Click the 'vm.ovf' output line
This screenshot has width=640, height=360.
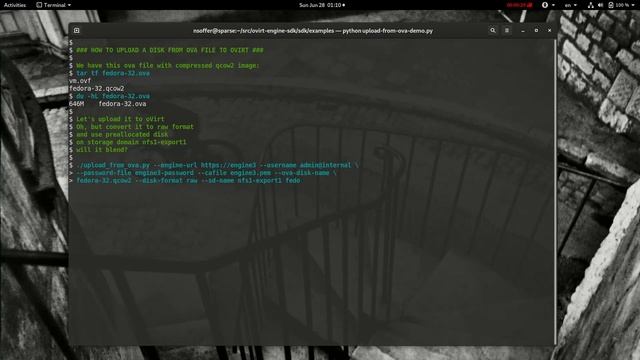80,81
